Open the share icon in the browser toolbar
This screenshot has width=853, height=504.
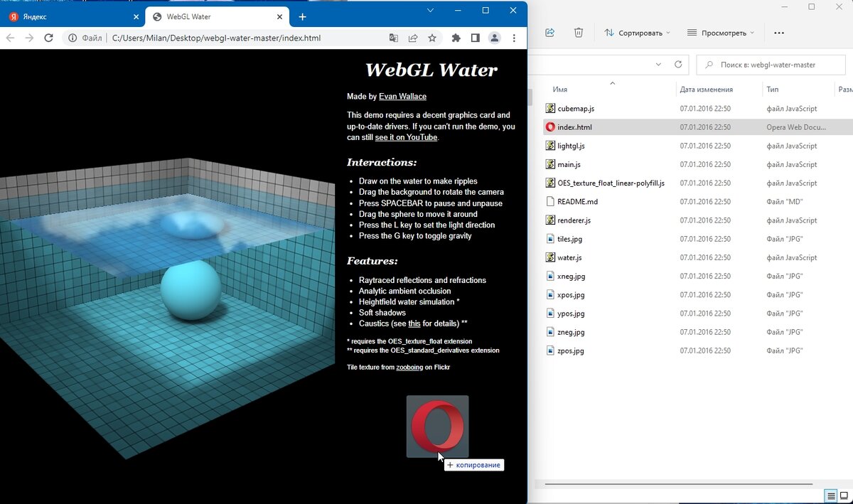click(x=413, y=38)
